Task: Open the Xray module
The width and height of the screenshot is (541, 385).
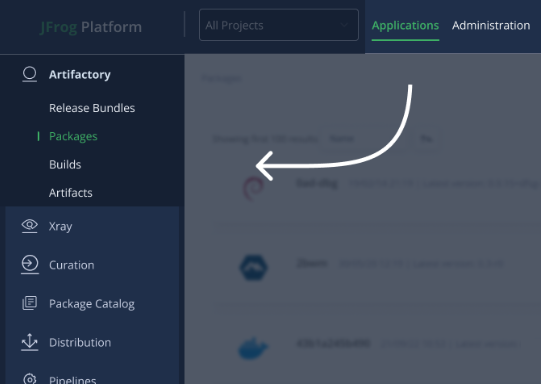Action: click(61, 227)
